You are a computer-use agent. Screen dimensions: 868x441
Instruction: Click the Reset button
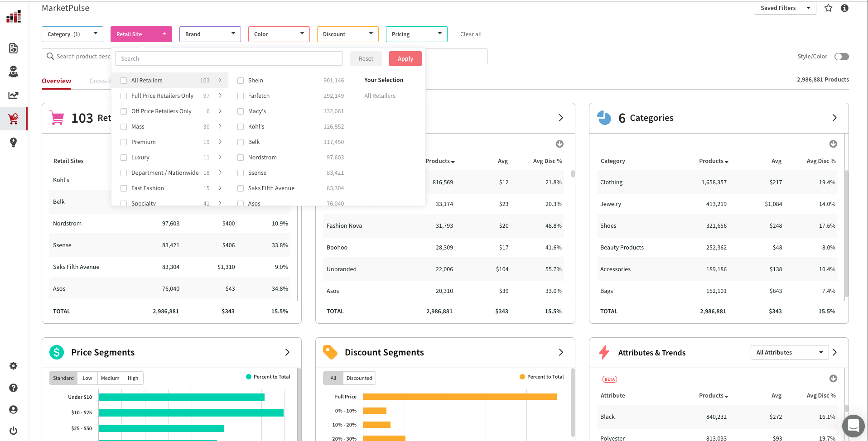[366, 58]
